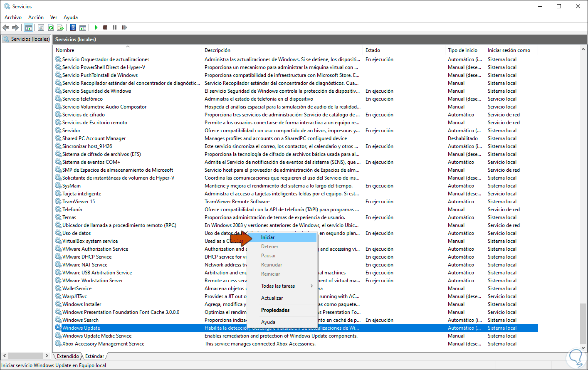Select the Servicios de Escritorio remoto name

[x=95, y=123]
